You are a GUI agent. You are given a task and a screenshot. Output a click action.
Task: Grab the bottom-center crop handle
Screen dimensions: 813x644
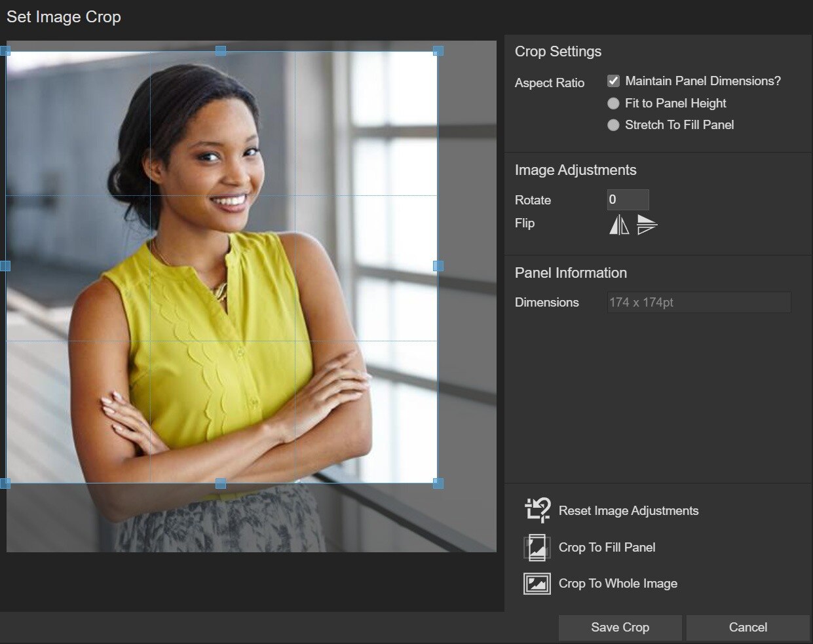(221, 483)
